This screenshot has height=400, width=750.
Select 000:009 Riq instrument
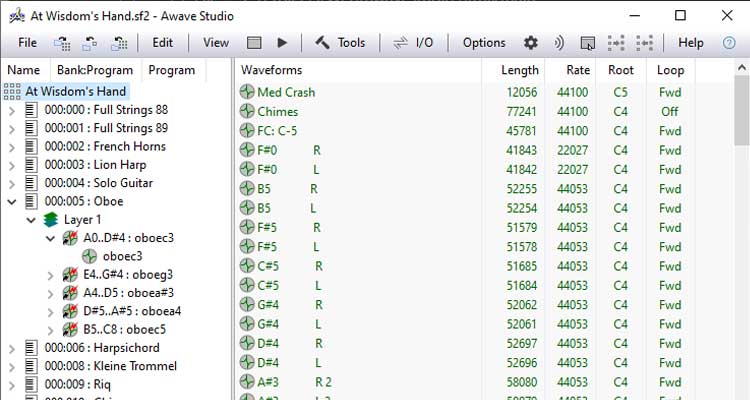(77, 384)
